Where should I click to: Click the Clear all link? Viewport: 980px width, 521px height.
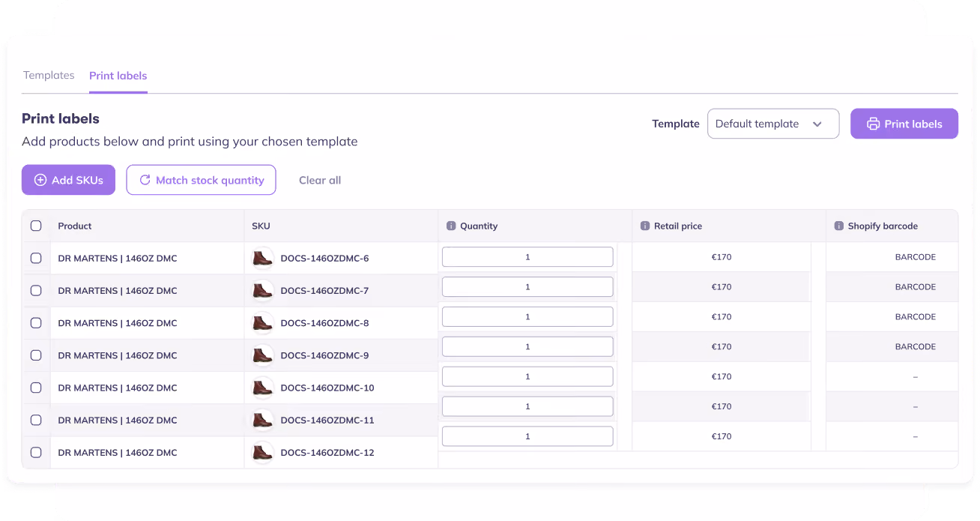[x=320, y=180]
